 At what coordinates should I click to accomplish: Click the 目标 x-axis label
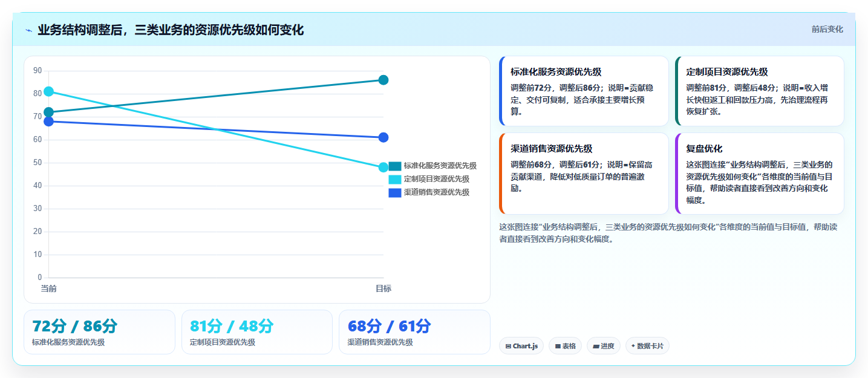(x=383, y=288)
